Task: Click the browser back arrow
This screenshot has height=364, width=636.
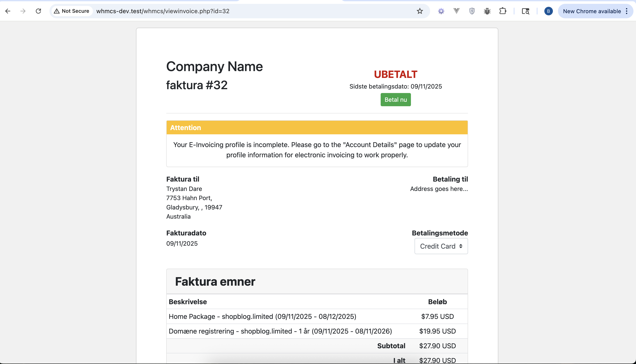Action: 8,11
